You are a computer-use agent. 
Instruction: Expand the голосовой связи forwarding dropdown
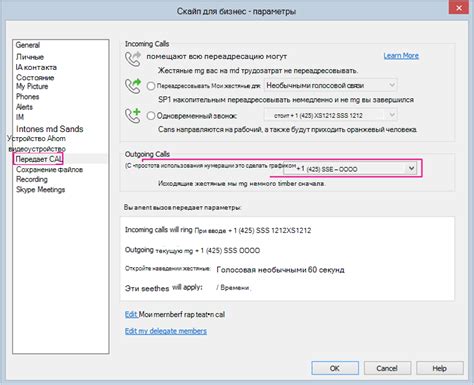(330, 85)
